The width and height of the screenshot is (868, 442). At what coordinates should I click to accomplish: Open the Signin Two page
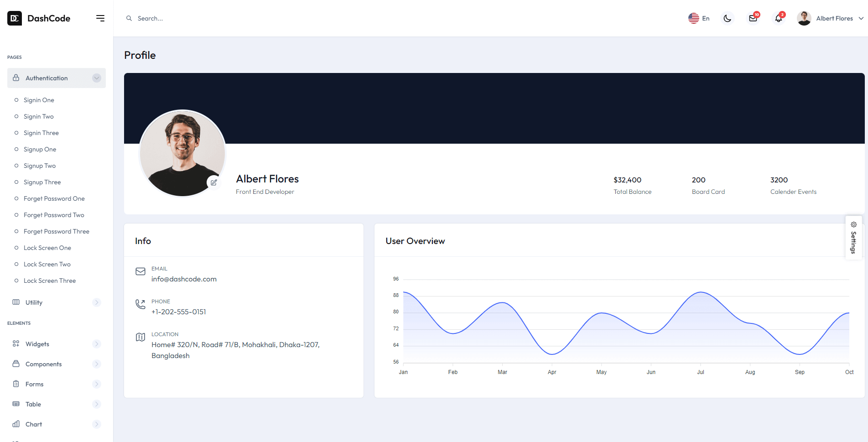39,116
